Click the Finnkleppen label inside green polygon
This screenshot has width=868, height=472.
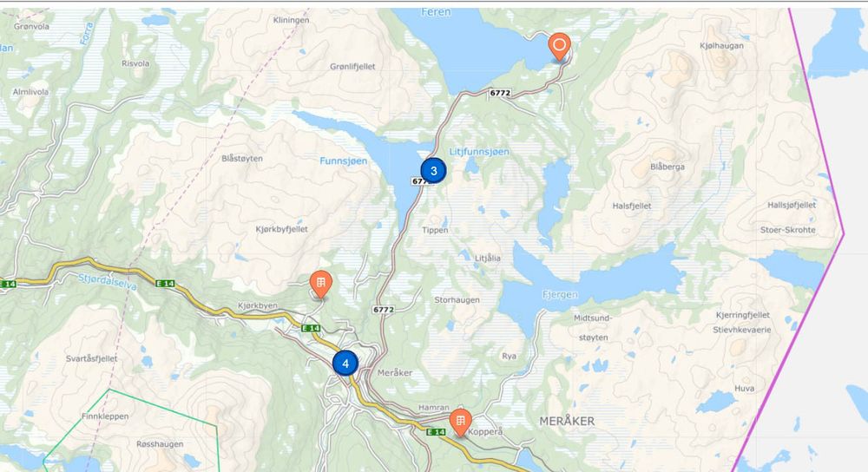[x=105, y=416]
